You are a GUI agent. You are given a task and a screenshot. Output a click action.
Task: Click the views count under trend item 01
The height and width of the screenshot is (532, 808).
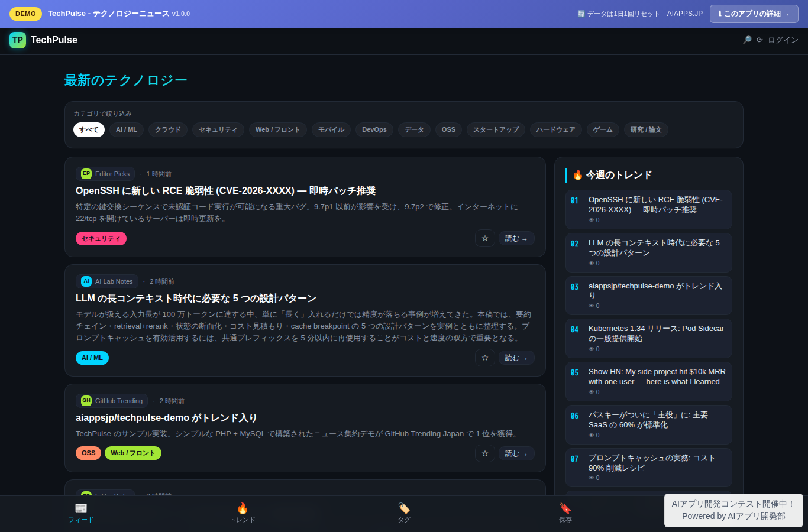[594, 220]
